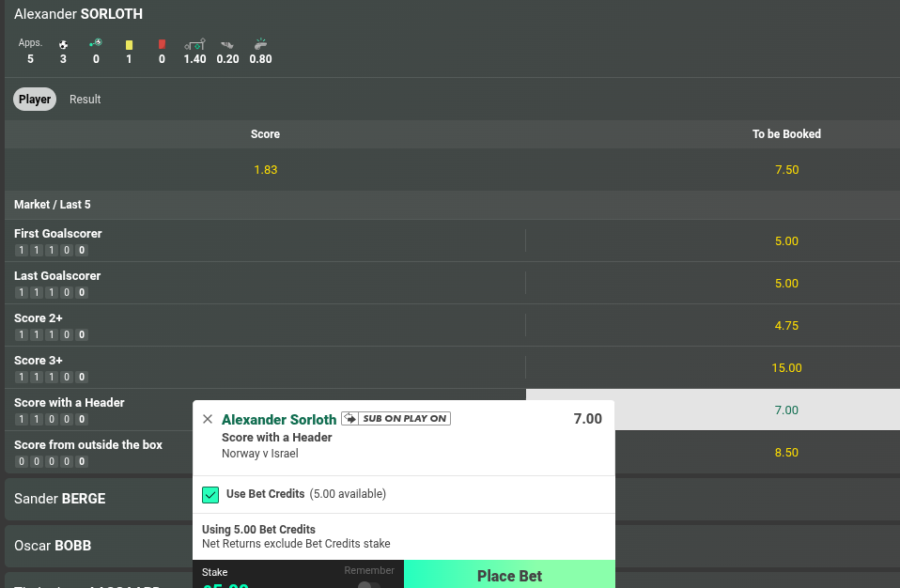Click the assists icon in player stats
Viewport: 900px width, 588px height.
[x=95, y=44]
